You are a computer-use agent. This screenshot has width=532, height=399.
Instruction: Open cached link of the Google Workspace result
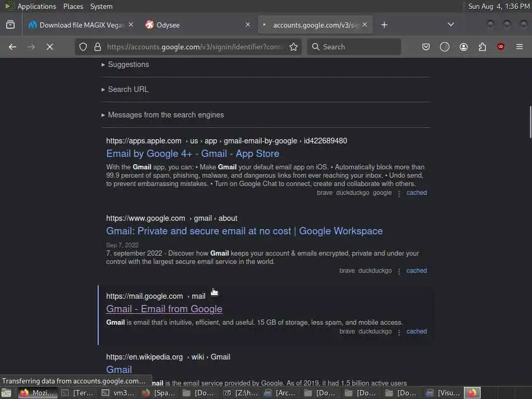tap(417, 270)
